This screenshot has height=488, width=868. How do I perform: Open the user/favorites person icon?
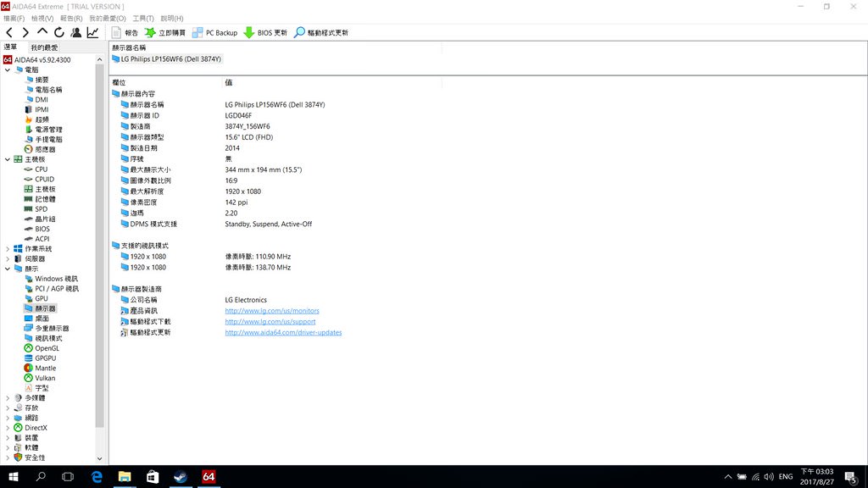(x=75, y=33)
